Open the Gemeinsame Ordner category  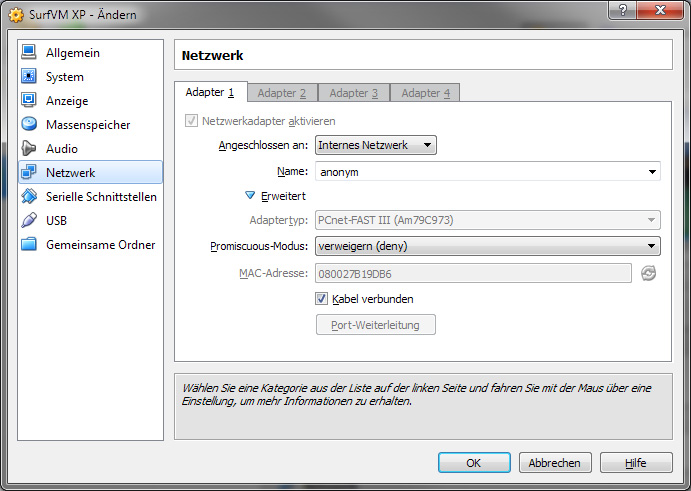point(100,245)
